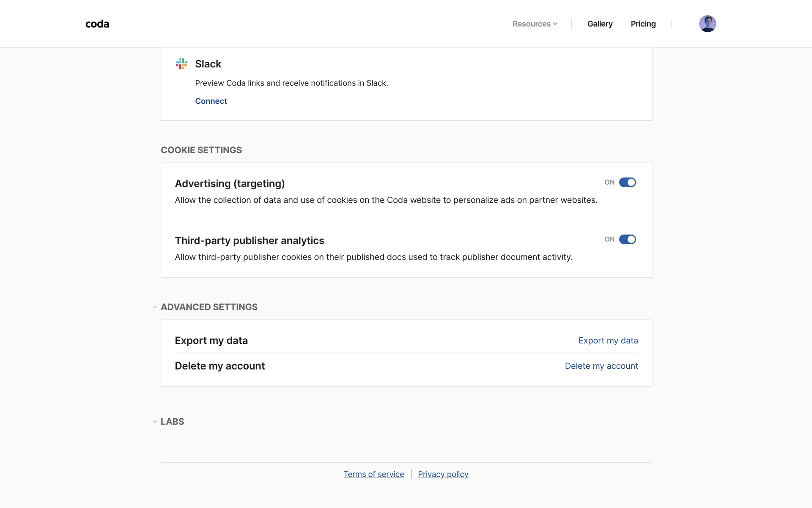The height and width of the screenshot is (508, 812).
Task: View the Privacy policy link
Action: coord(443,475)
